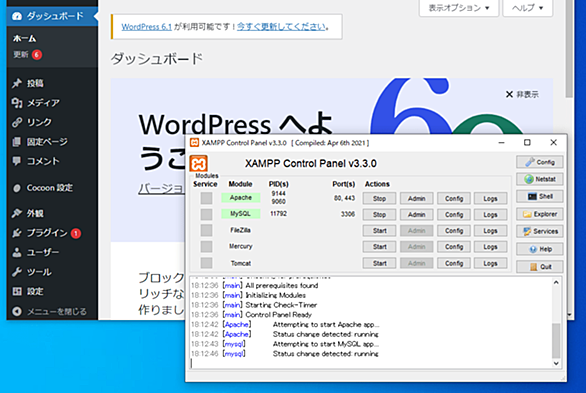Click the 外観 brush icon in sidebar
Screen dimensions: 586x393
click(17, 213)
